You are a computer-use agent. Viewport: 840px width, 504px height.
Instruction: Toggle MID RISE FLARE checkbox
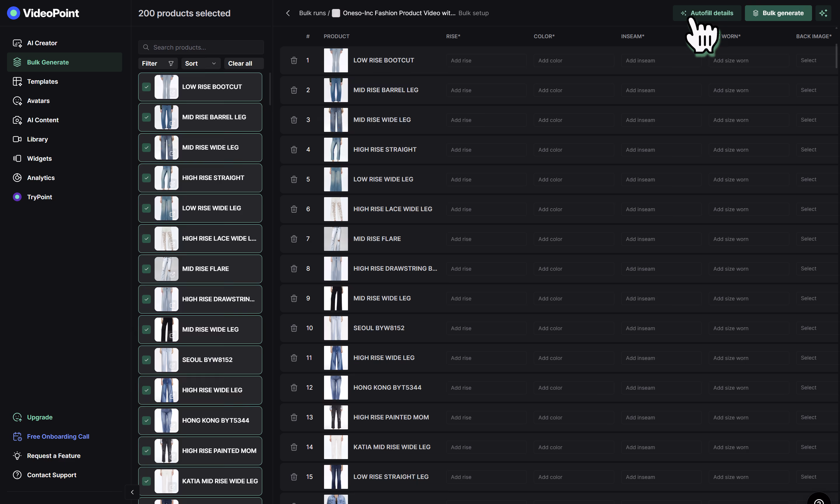(146, 269)
